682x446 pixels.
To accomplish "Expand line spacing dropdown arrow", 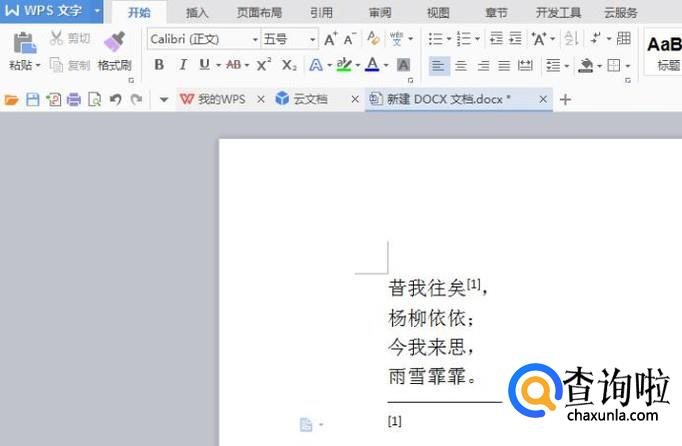I will point(567,66).
